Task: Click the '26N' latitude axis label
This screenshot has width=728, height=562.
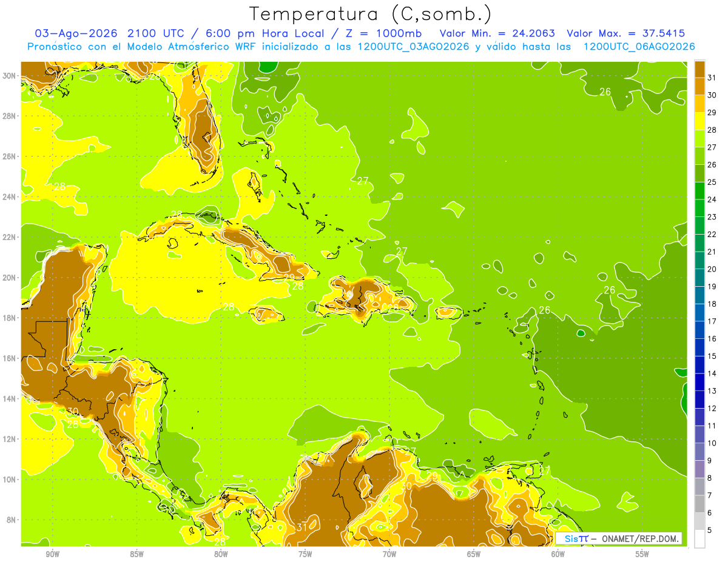Action: pyautogui.click(x=10, y=156)
